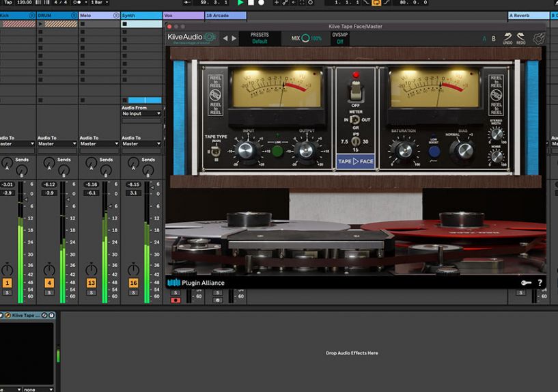Toggle the blue LOW BOOST button

pos(434,152)
